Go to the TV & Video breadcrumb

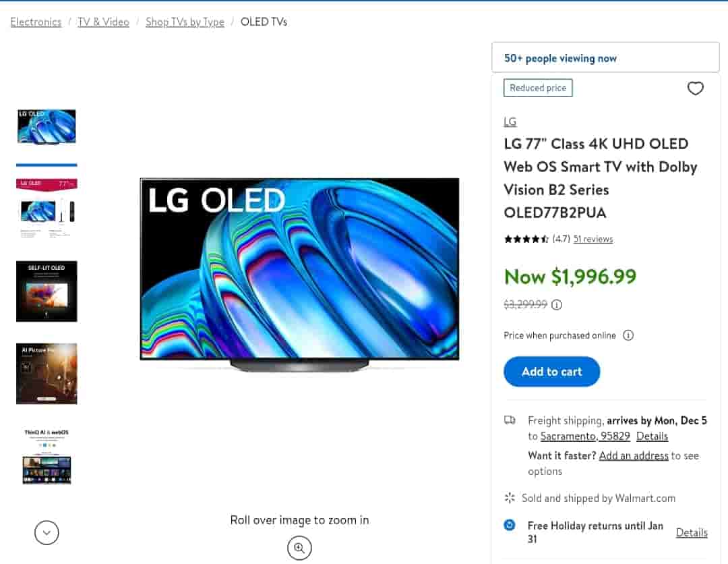point(104,22)
